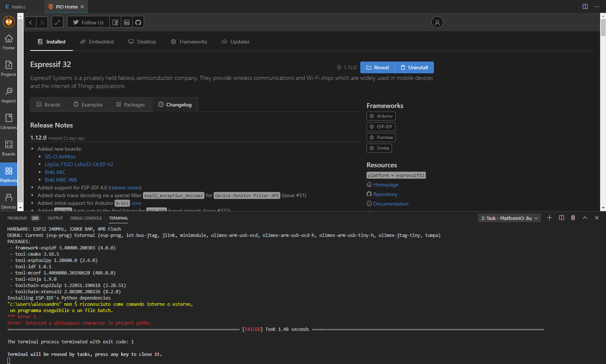The height and width of the screenshot is (364, 606).
Task: Create a new terminal with the plus icon
Action: (x=549, y=217)
